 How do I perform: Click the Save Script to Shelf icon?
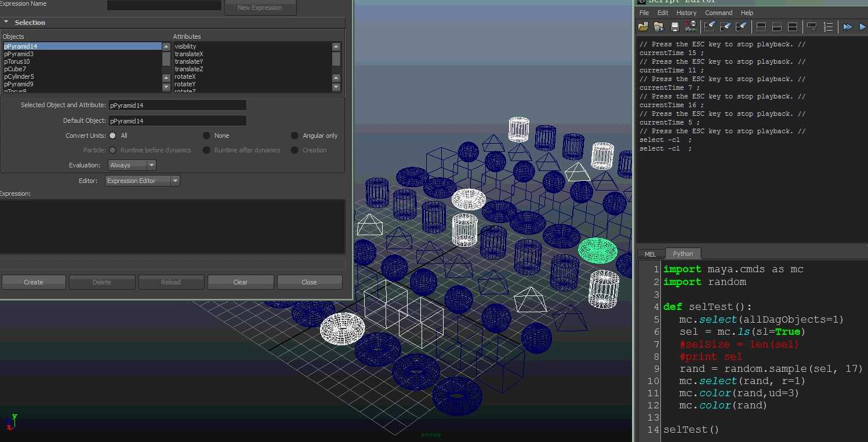pos(690,27)
